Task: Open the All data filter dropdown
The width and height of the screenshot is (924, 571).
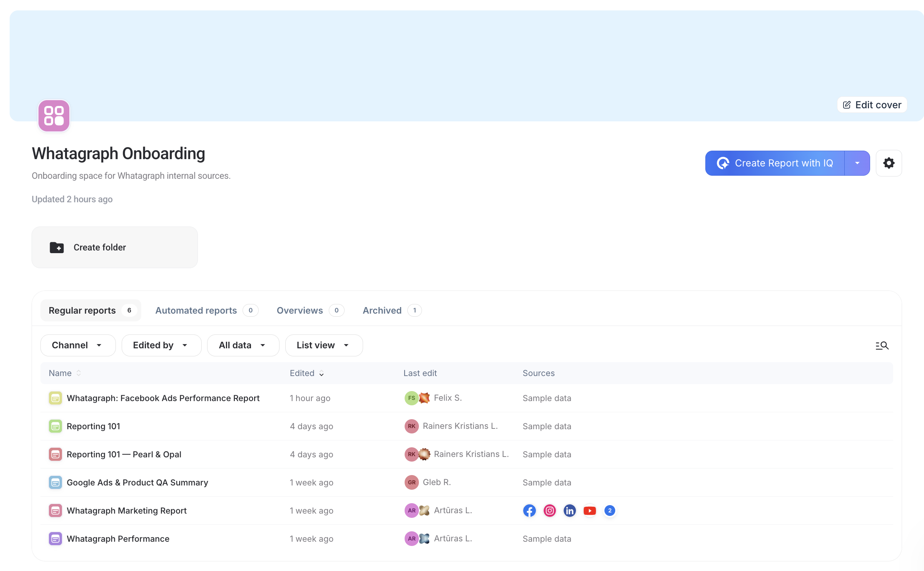Action: [x=243, y=345]
